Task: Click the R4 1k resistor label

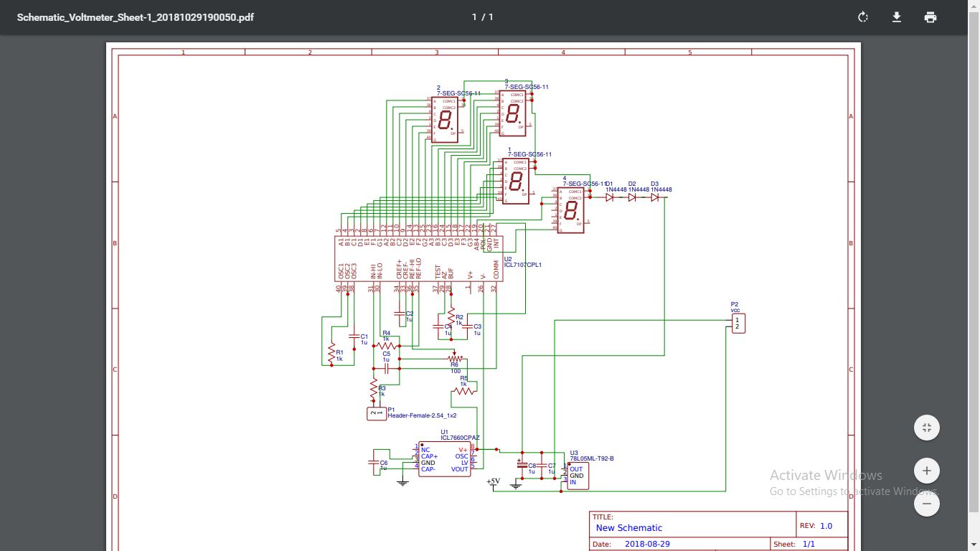Action: (386, 335)
